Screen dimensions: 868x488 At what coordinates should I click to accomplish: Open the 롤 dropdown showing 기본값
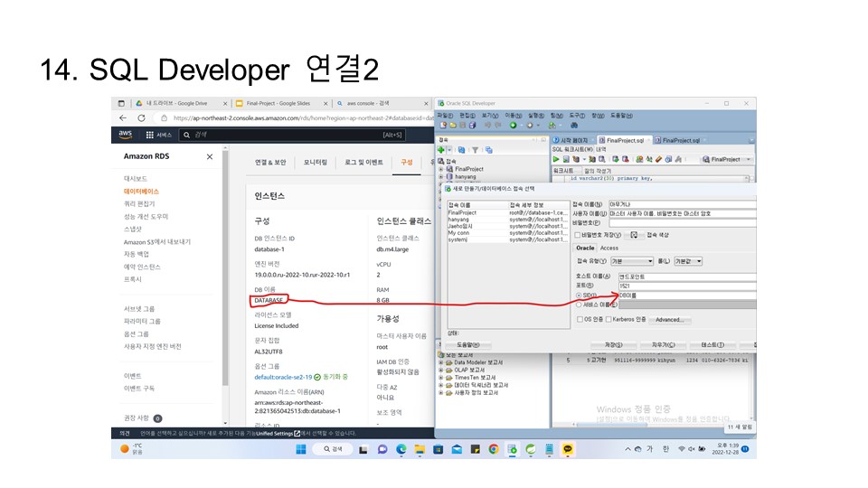688,261
